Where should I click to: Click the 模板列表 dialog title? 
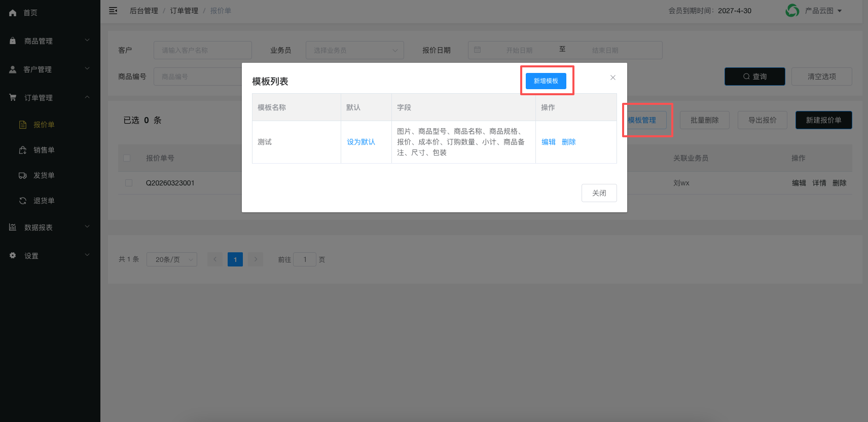(x=270, y=82)
